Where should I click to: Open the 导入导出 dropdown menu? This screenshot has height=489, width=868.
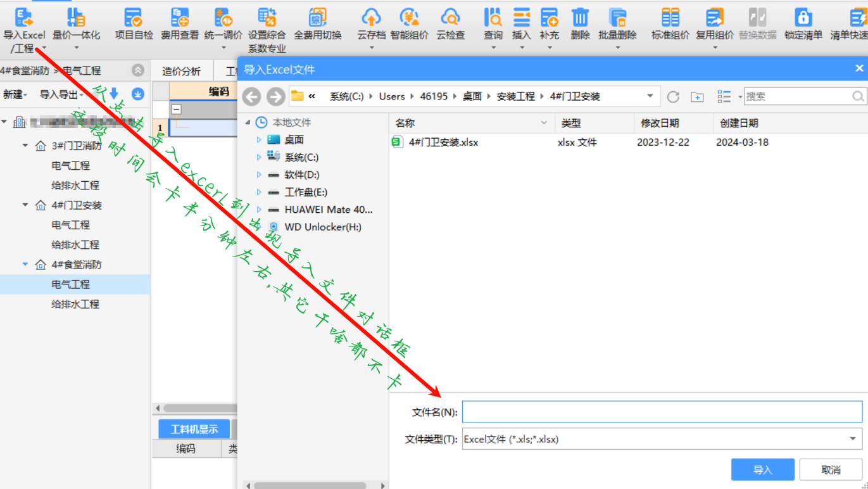[61, 94]
